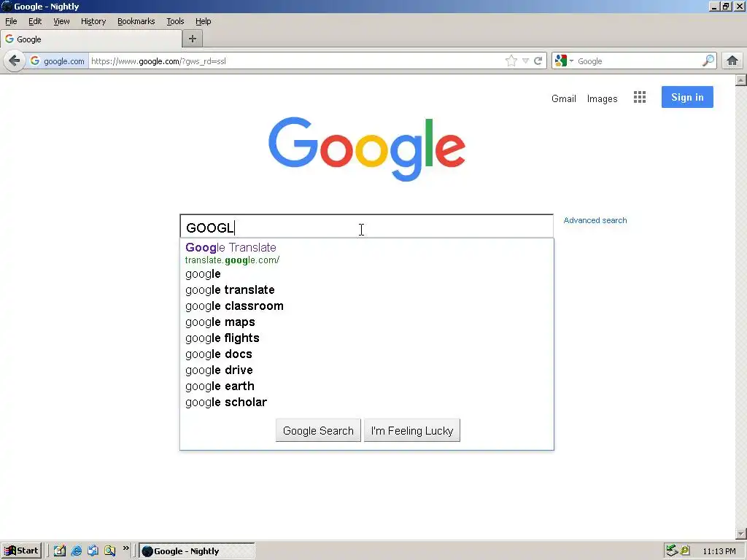Viewport: 747px width, 560px height.
Task: Click the Gmail link
Action: click(x=564, y=98)
